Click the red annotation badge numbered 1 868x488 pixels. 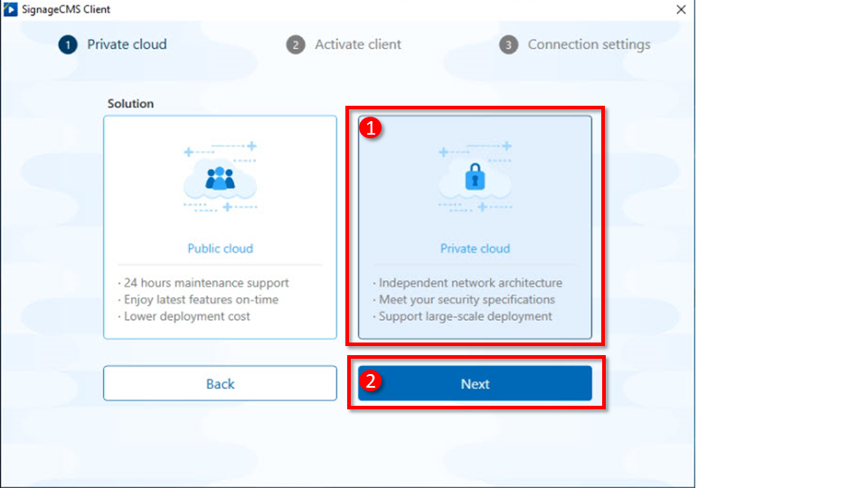370,128
